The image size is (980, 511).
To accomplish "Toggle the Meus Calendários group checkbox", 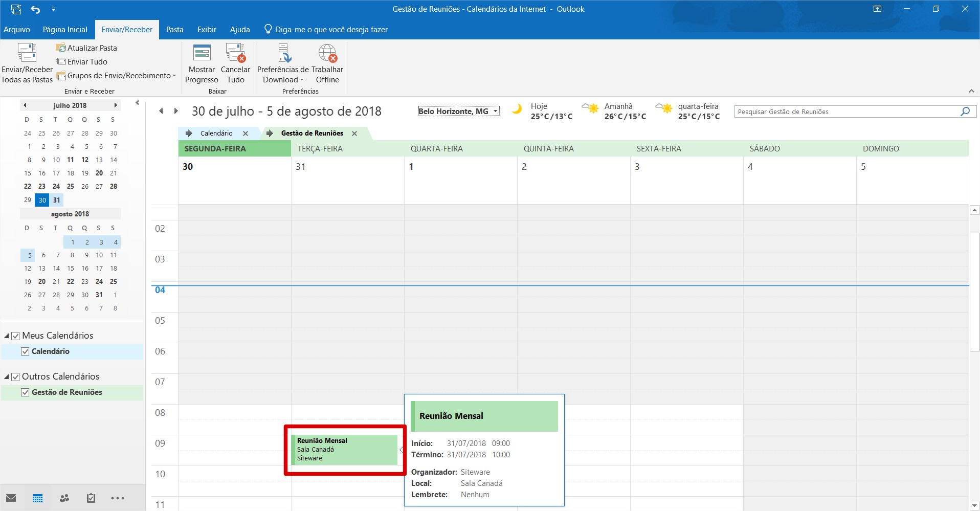I will 15,336.
